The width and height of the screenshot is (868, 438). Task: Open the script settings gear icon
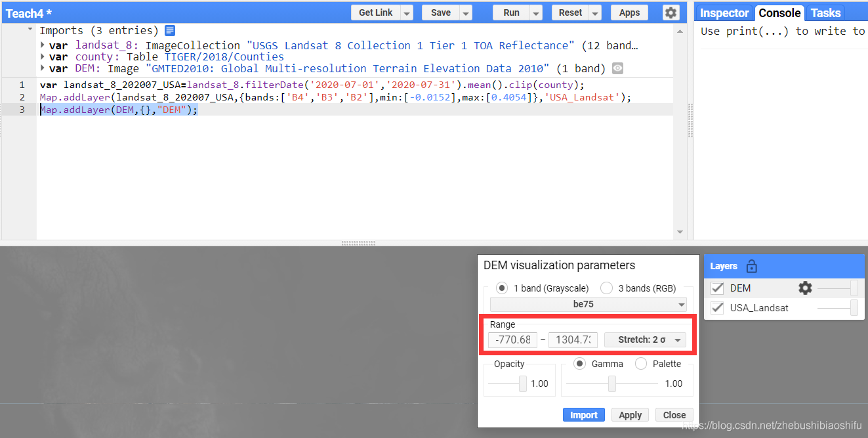[670, 12]
